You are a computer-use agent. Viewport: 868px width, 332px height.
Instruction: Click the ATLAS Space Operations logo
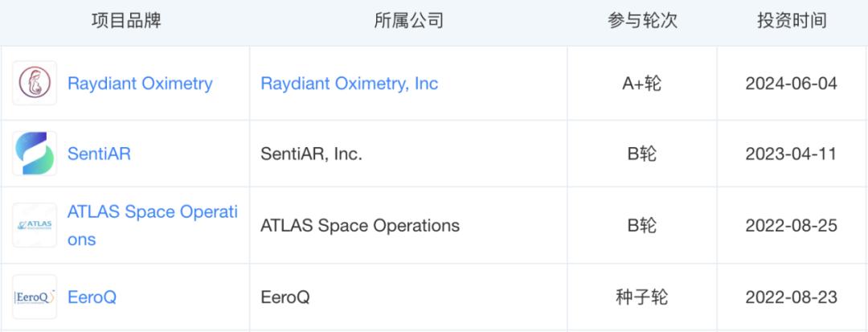[35, 225]
